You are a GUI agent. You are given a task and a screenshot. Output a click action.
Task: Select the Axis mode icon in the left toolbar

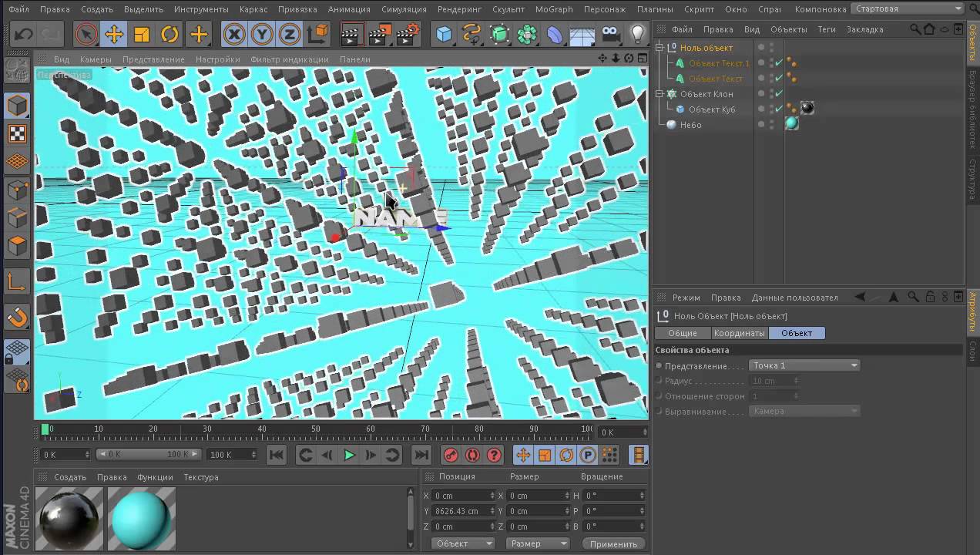coord(17,281)
